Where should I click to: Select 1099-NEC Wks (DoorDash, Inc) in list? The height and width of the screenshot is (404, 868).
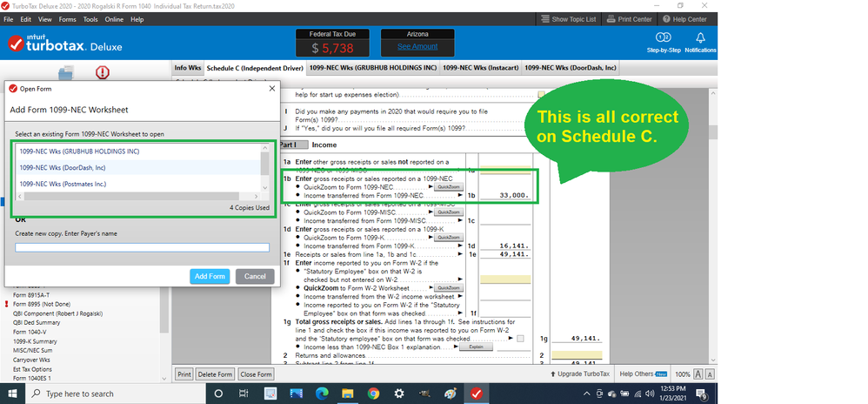(x=61, y=167)
